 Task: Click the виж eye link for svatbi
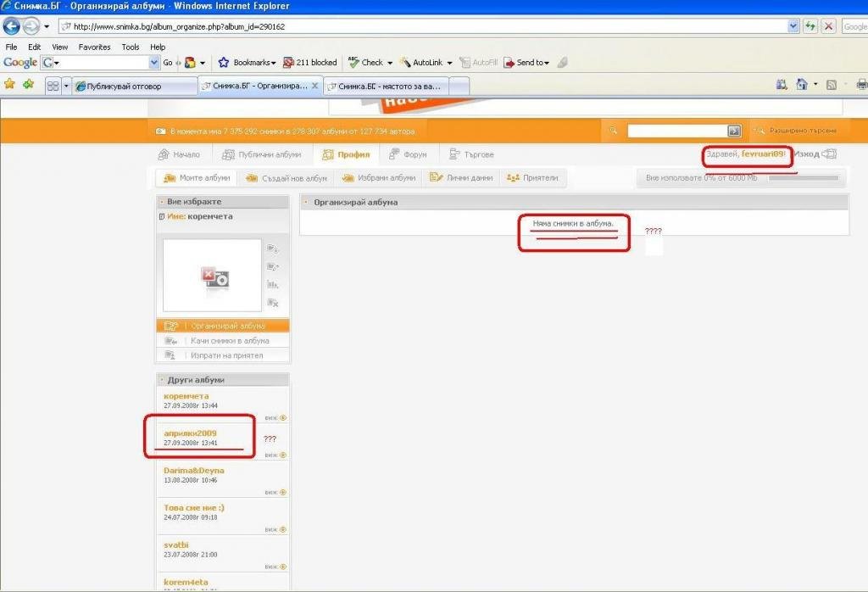coord(275,567)
